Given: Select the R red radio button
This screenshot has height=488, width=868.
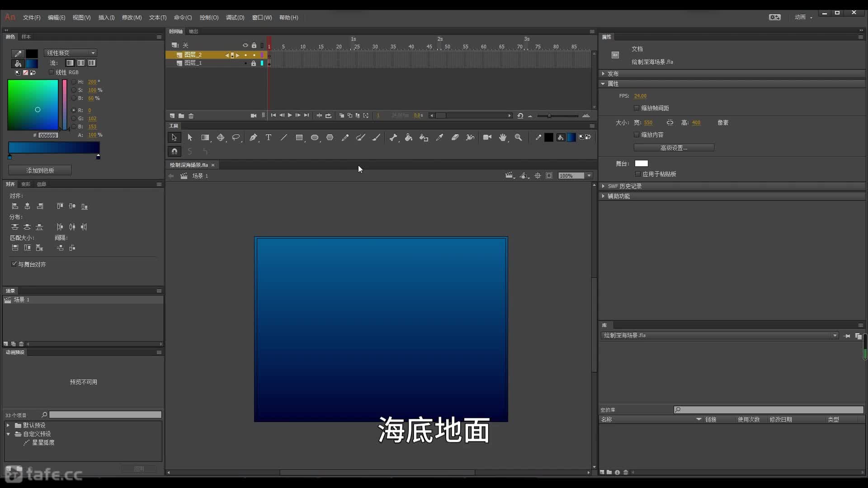Looking at the screenshot, I should (74, 110).
